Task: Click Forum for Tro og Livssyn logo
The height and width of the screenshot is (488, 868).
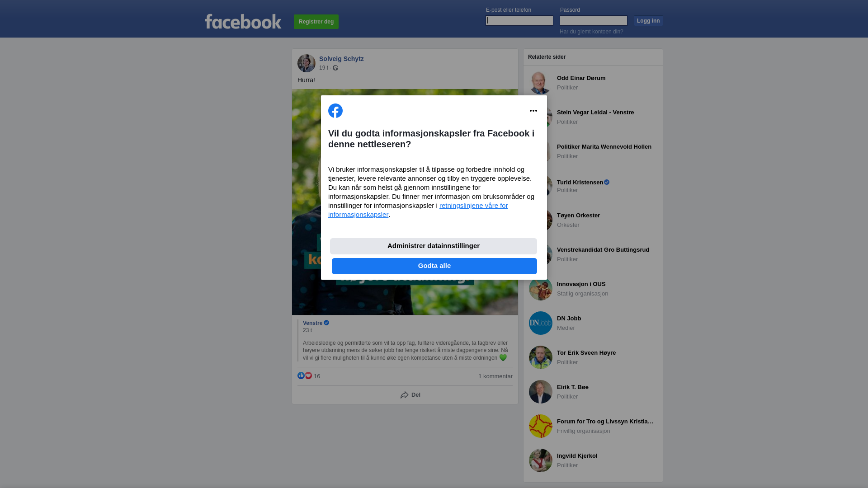Action: [541, 426]
